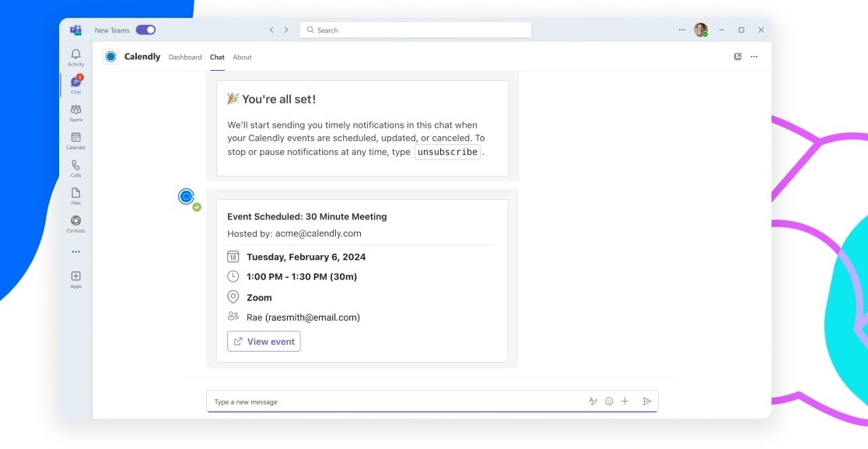Click the unsubscribe code text
The height and width of the screenshot is (449, 868).
447,152
